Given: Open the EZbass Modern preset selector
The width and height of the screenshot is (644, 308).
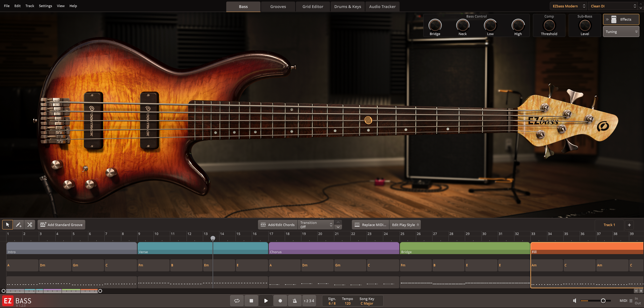Looking at the screenshot, I should pos(568,6).
